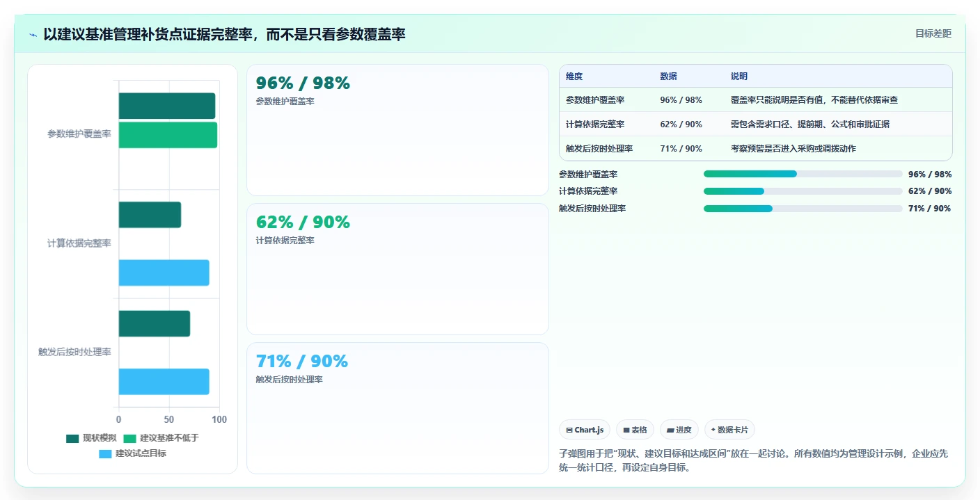The height and width of the screenshot is (500, 980).
Task: Toggle the 现状模拟 legend item
Action: point(91,438)
